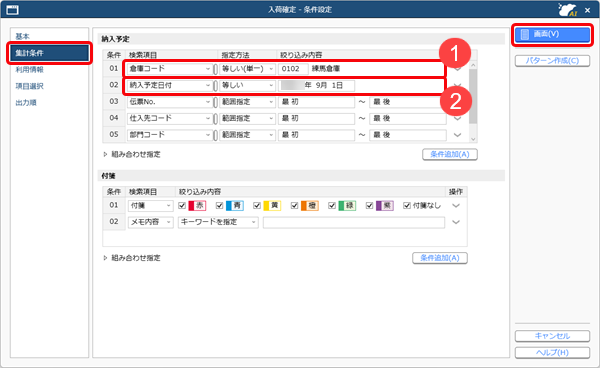Toggle the 青 sticky note checkbox

(x=220, y=206)
